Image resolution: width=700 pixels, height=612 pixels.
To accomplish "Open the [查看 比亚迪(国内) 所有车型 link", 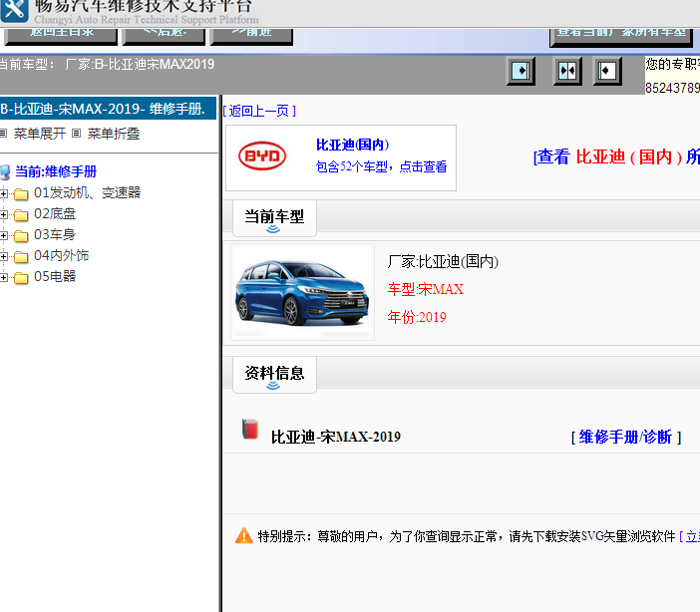I will (616, 156).
